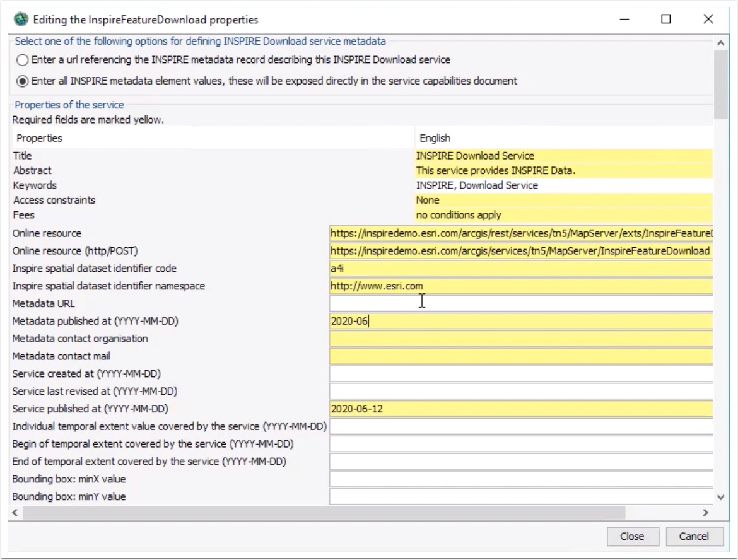The height and width of the screenshot is (560, 738).
Task: Click the Close button
Action: [x=632, y=536]
